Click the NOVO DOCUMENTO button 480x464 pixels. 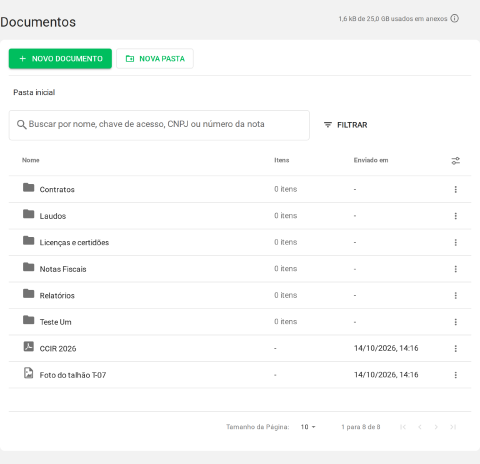60,59
